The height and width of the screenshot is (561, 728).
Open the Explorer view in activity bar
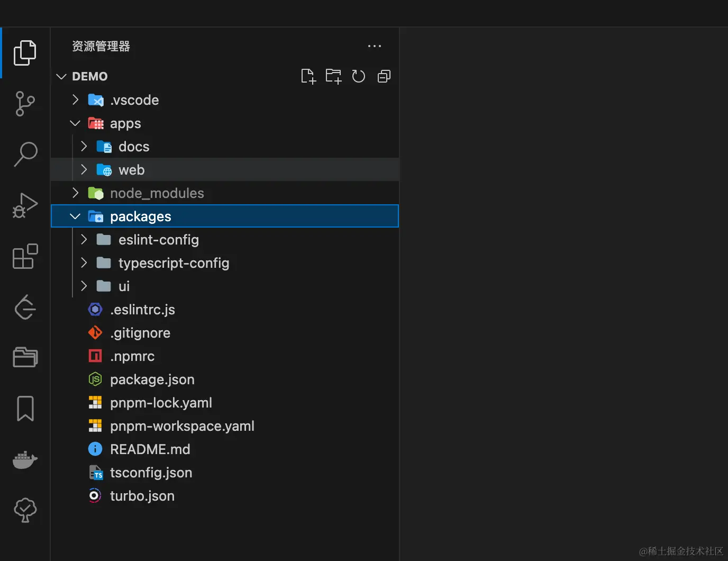pyautogui.click(x=25, y=53)
